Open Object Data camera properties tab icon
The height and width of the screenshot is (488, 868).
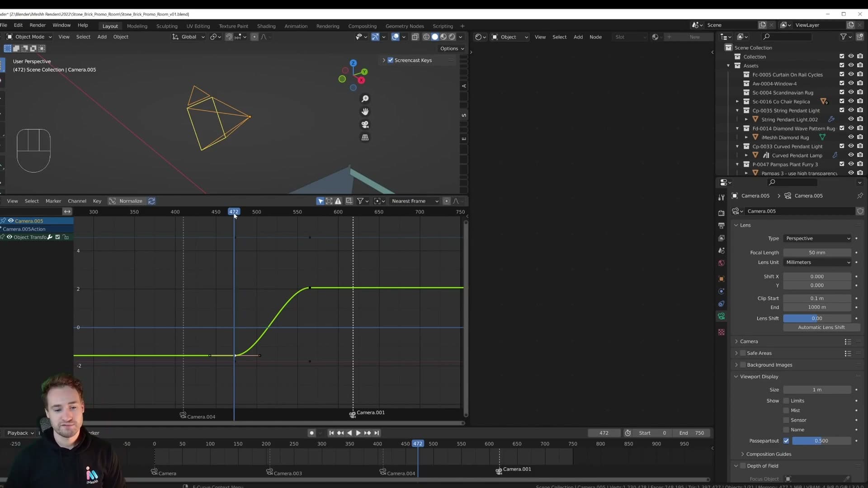pyautogui.click(x=722, y=316)
